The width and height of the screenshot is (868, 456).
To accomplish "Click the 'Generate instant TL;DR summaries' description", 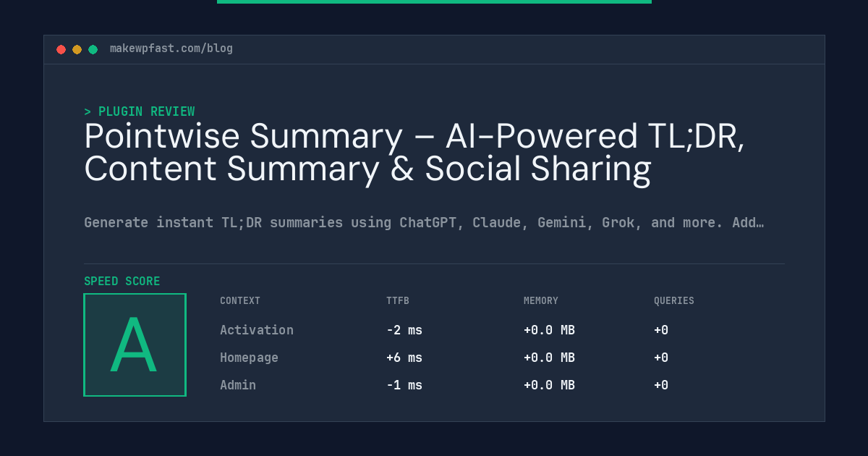I will click(424, 222).
